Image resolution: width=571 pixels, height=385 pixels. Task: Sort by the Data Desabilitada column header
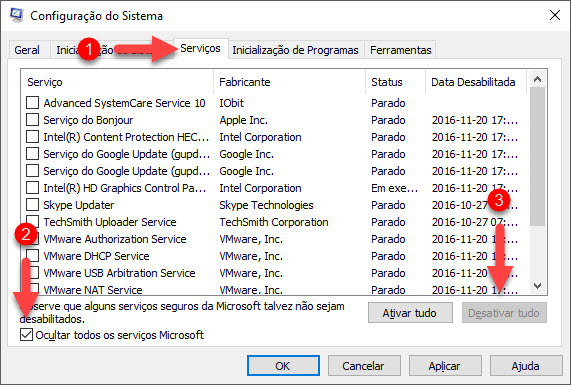point(476,82)
